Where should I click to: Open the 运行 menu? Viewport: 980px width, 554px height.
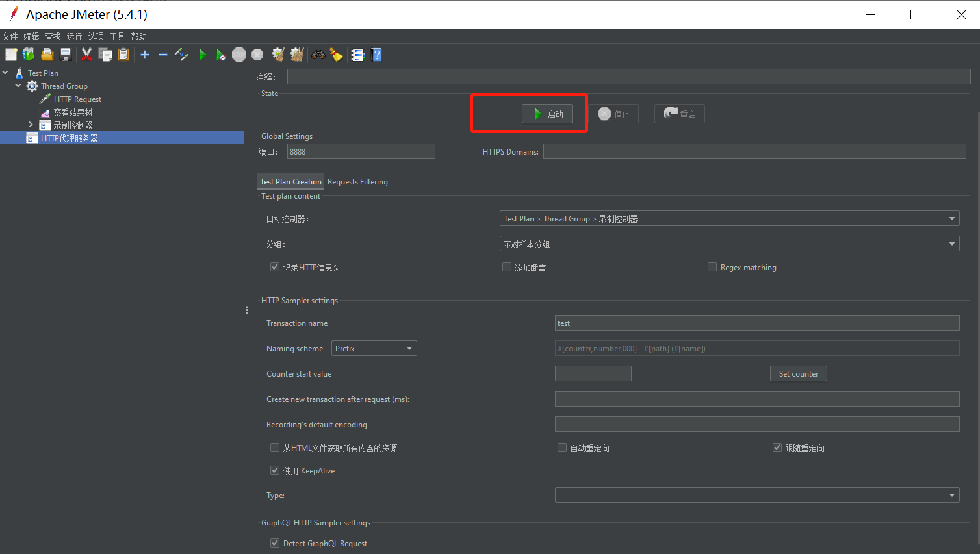point(75,36)
